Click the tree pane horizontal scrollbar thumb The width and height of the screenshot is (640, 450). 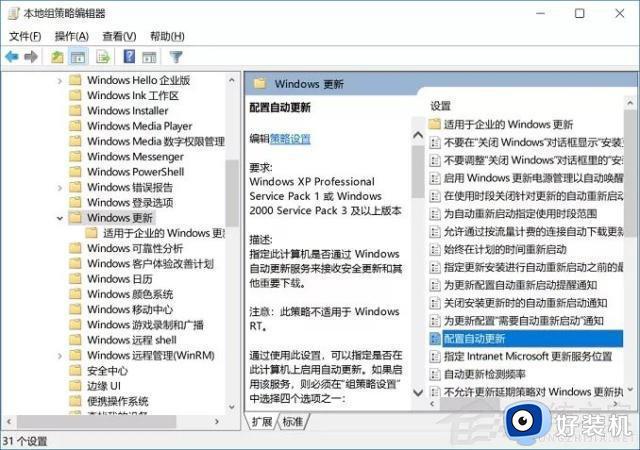tap(96, 421)
